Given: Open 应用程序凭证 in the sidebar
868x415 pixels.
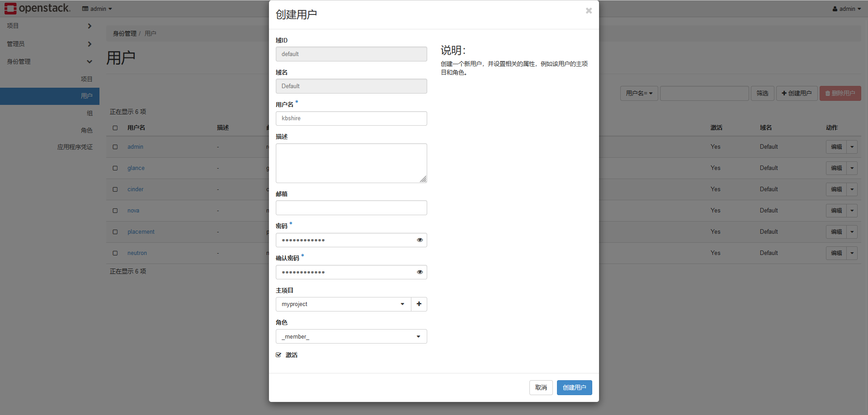Looking at the screenshot, I should [75, 147].
